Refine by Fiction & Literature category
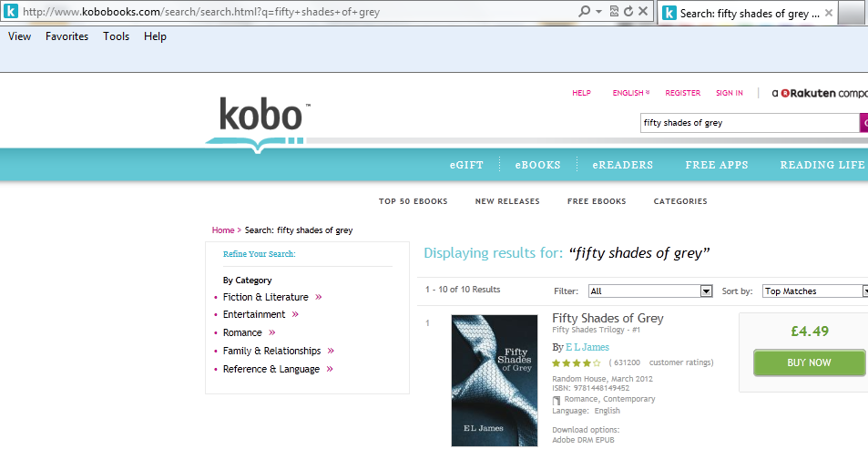Screen dimensions: 868x449 [266, 297]
